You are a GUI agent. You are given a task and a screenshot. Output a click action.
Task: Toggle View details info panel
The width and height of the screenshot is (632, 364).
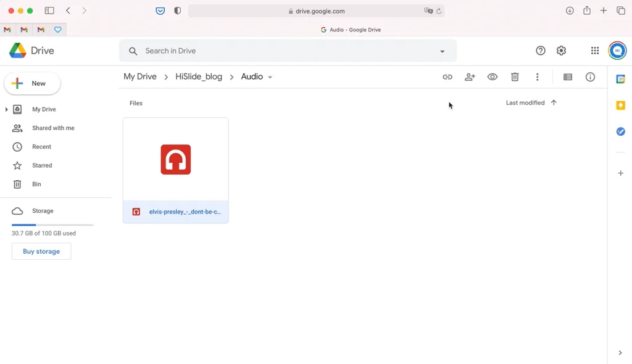(590, 77)
